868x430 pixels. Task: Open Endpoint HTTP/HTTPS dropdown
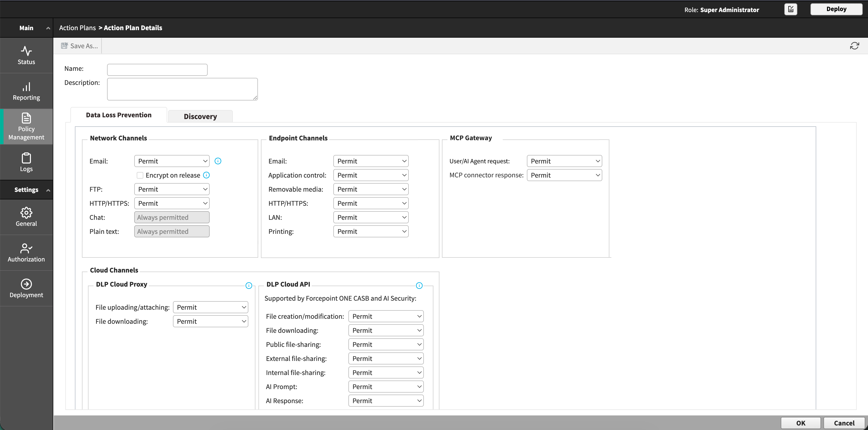point(371,203)
